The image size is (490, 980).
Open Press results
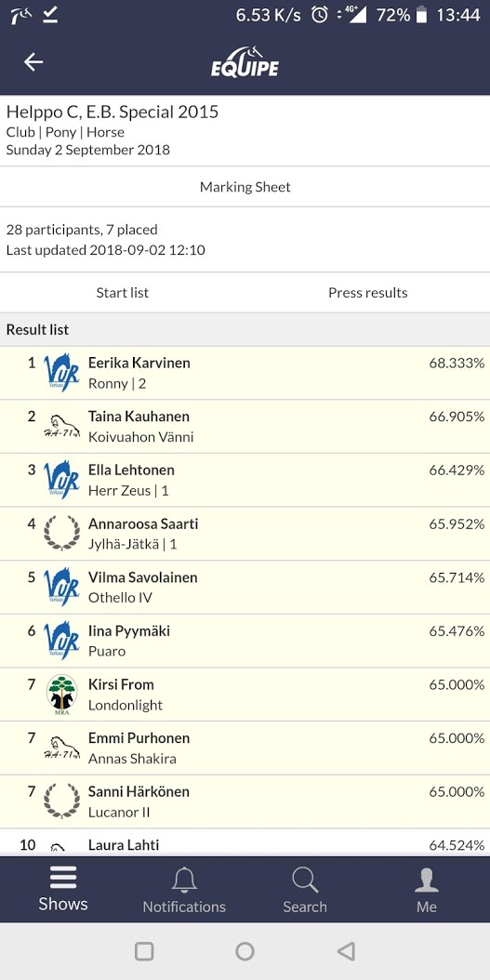367,293
